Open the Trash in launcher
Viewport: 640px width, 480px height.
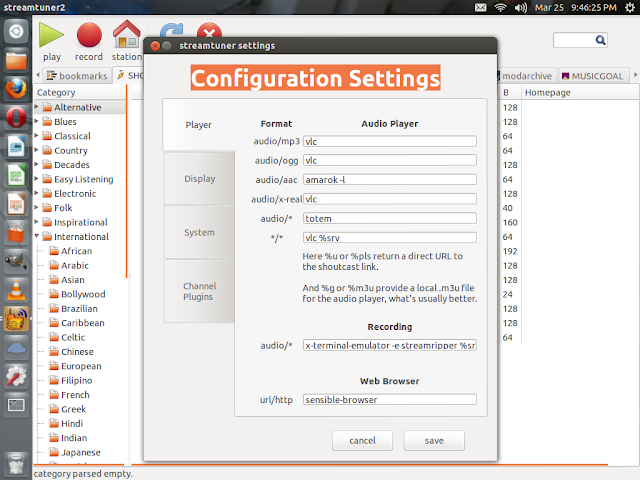(x=16, y=464)
